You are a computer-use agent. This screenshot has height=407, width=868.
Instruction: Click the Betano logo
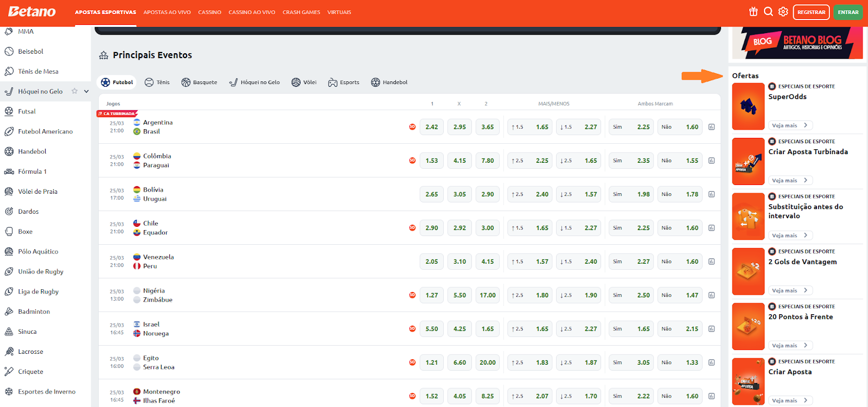point(32,11)
